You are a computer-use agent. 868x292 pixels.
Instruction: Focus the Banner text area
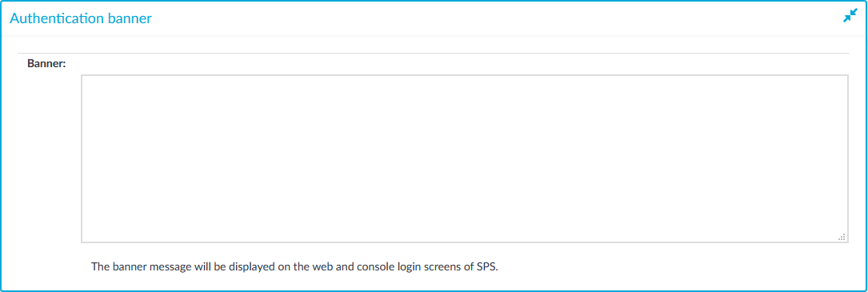click(465, 158)
